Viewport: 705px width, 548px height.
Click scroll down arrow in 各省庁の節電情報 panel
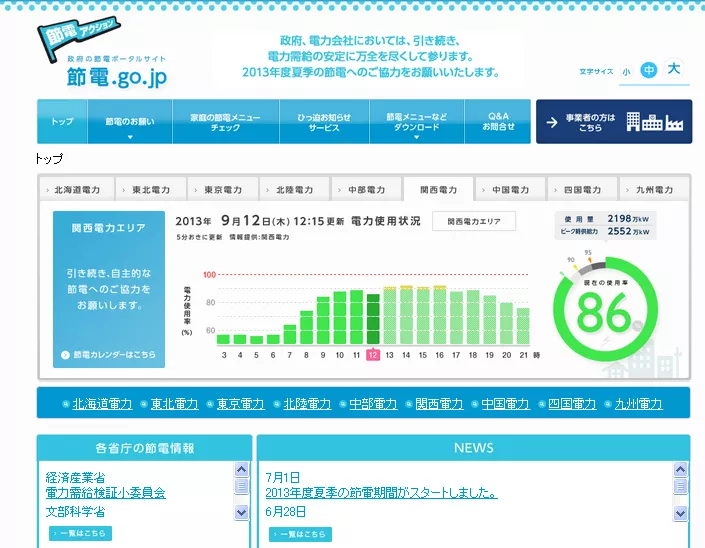click(241, 512)
